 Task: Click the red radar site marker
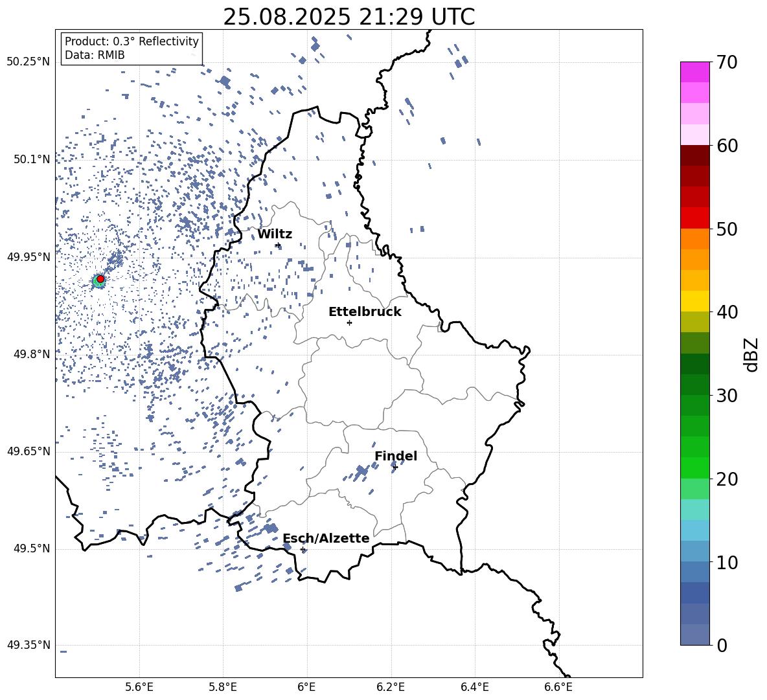pos(100,279)
